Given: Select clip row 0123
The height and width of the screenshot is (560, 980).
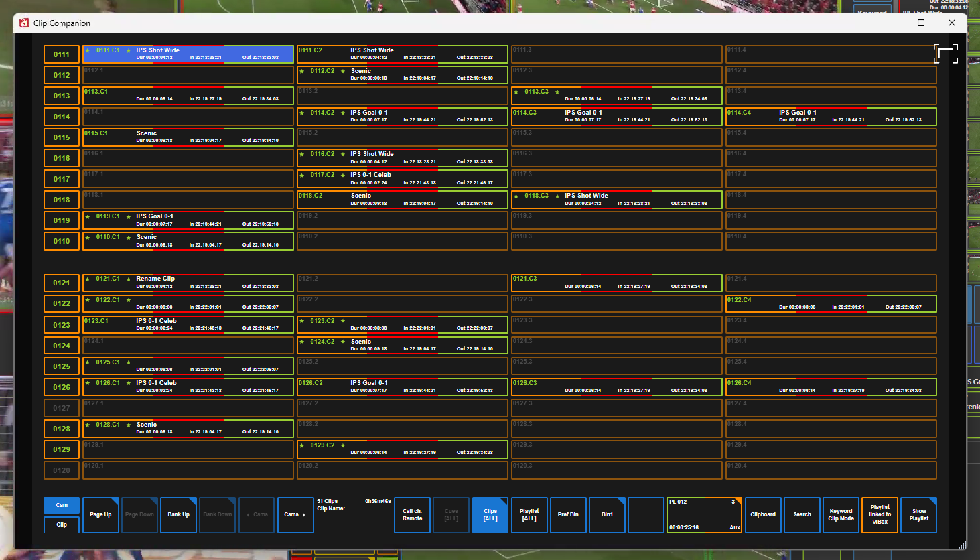Looking at the screenshot, I should pos(62,325).
